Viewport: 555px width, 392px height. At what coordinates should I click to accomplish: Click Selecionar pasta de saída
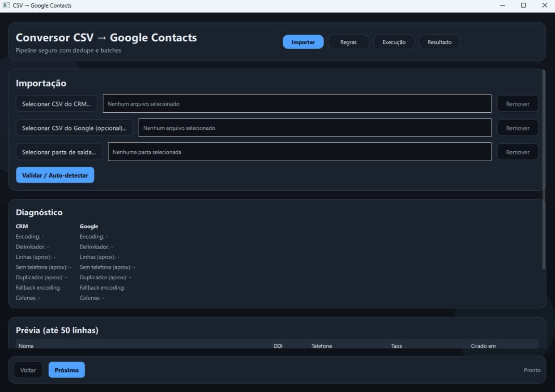[x=59, y=152]
